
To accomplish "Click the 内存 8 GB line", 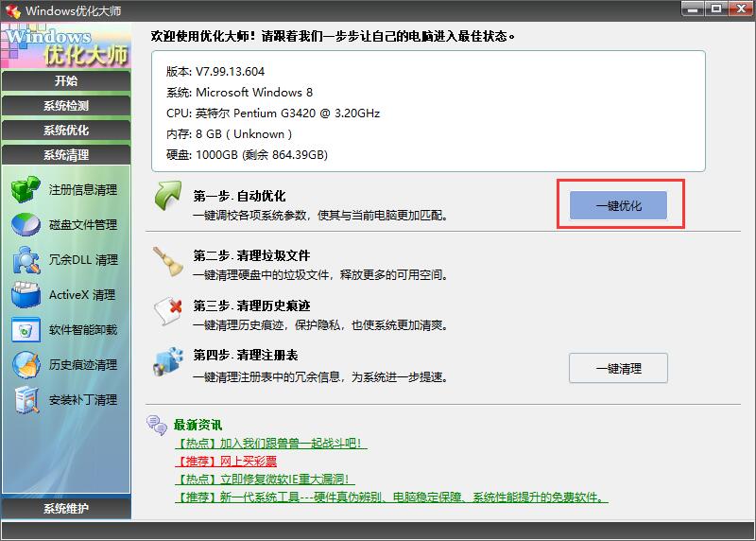I will 230,133.
